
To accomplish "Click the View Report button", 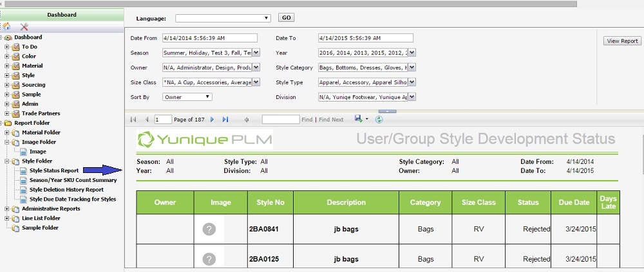I will tap(622, 41).
